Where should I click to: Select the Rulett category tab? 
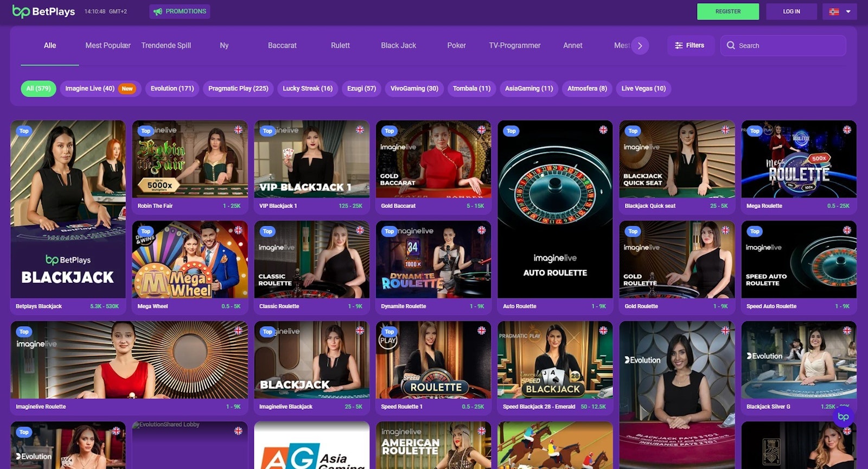point(340,46)
